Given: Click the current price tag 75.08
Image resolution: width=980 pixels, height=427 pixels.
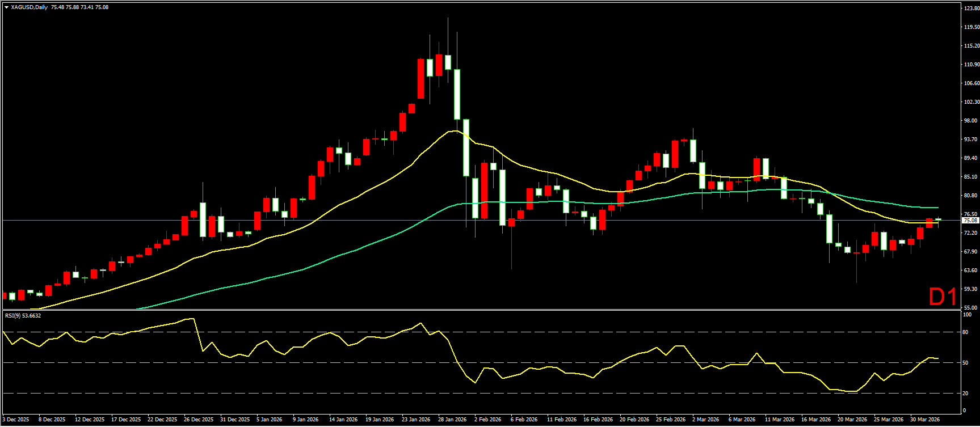Looking at the screenshot, I should coord(970,220).
